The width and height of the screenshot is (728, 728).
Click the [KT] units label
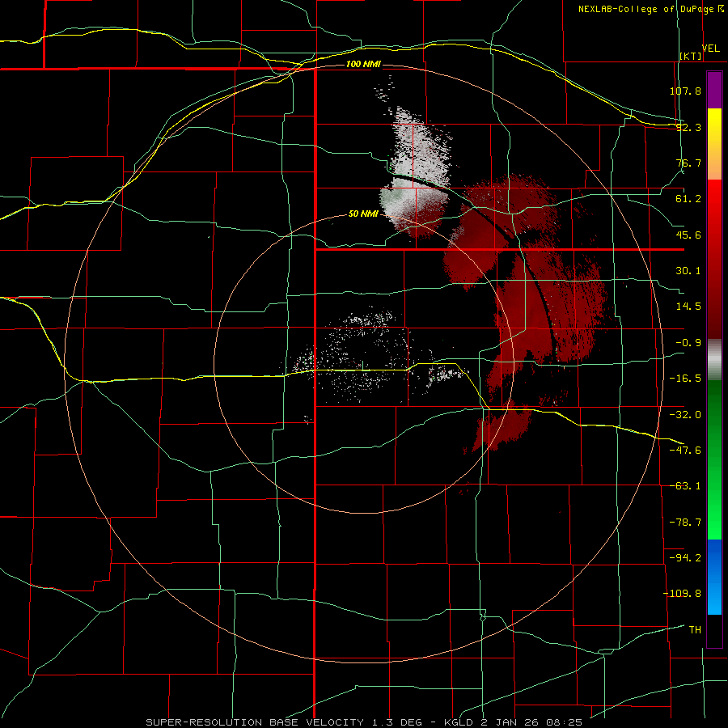(691, 56)
